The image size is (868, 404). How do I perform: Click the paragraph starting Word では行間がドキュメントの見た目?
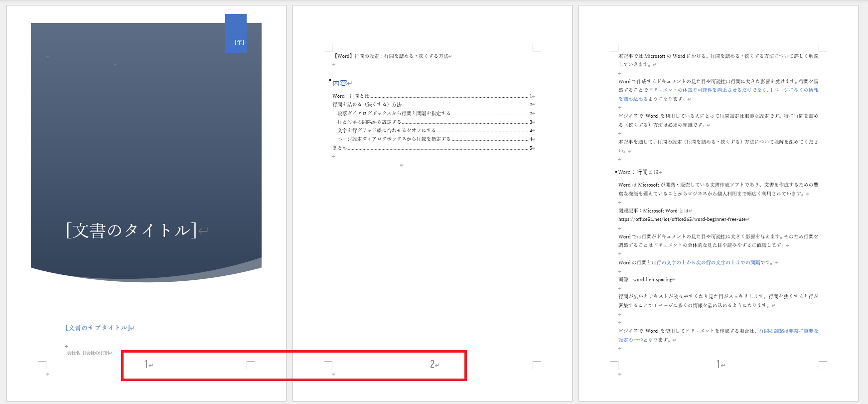[x=719, y=241]
